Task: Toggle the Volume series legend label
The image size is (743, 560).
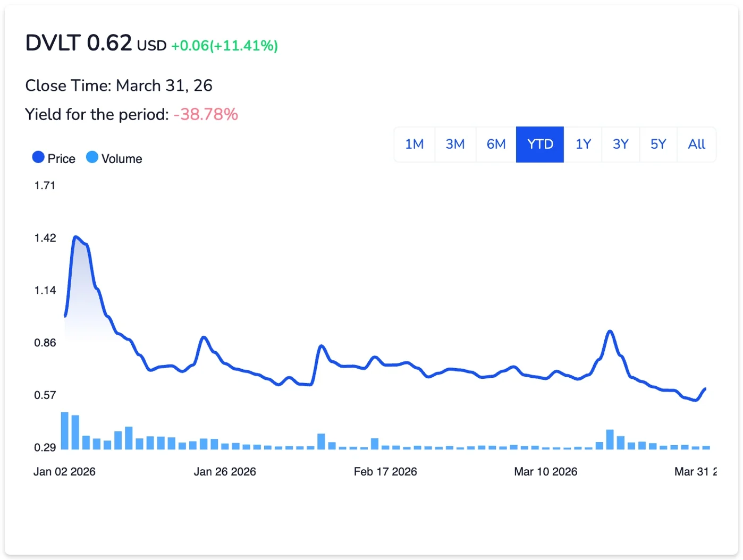Action: click(x=122, y=159)
